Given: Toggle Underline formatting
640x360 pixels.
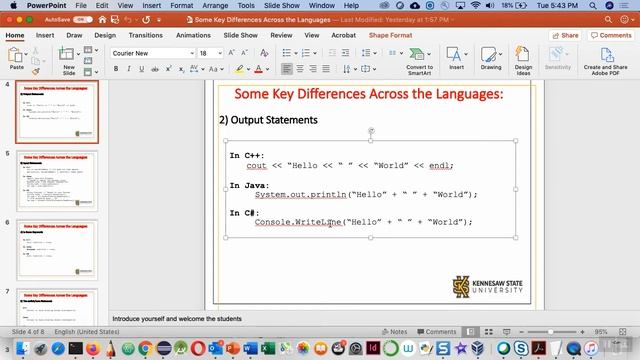Looking at the screenshot, I should [142, 69].
